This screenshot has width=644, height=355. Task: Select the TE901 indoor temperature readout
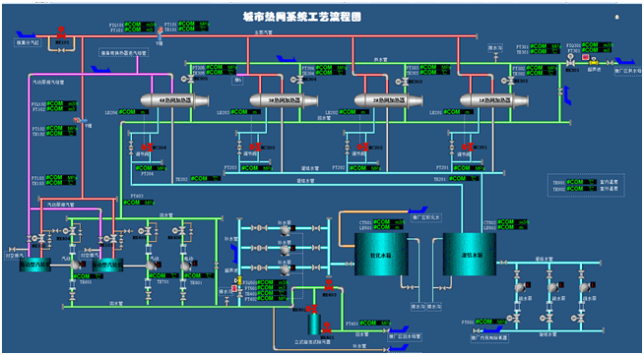[581, 182]
